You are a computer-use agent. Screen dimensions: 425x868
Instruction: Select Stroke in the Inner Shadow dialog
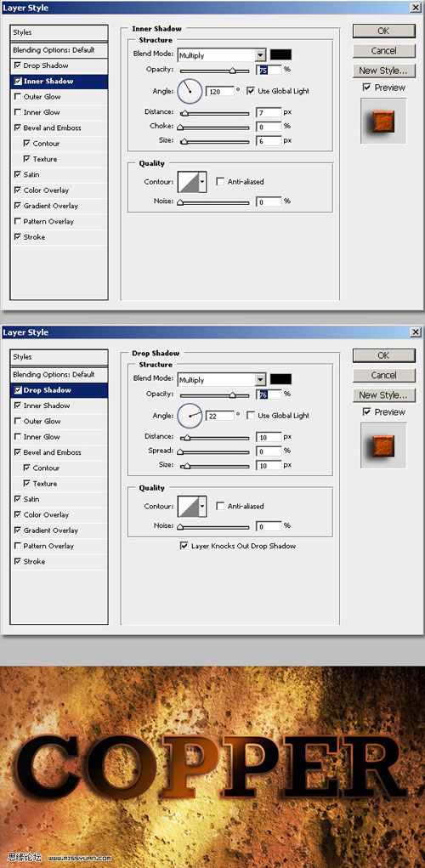pos(34,237)
